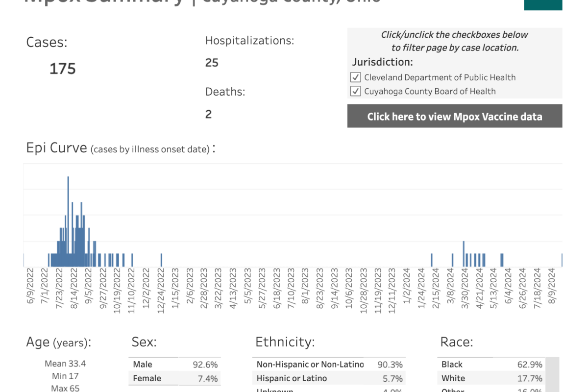Screen dimensions: 588x392
Task: Click the Hospitalizations value 25
Action: point(212,63)
